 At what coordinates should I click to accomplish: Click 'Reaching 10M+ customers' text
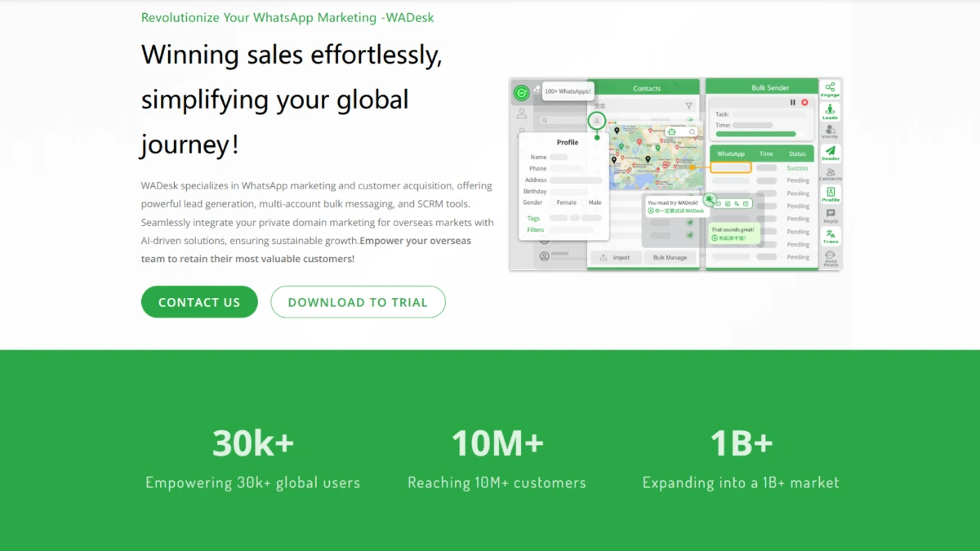point(497,482)
